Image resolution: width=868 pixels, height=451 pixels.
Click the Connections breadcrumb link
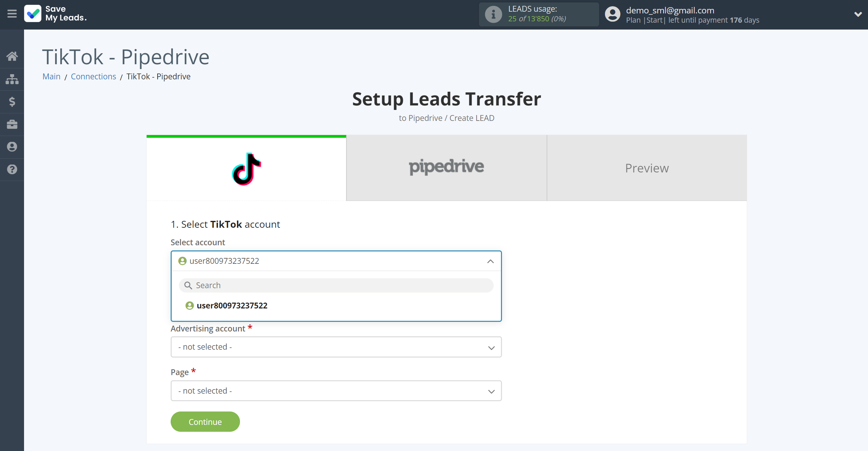click(x=94, y=76)
